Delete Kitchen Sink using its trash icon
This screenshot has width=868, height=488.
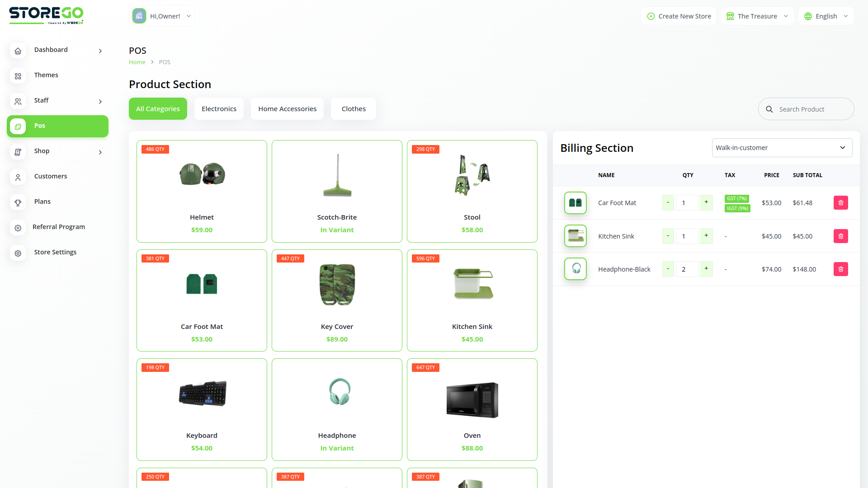[840, 236]
